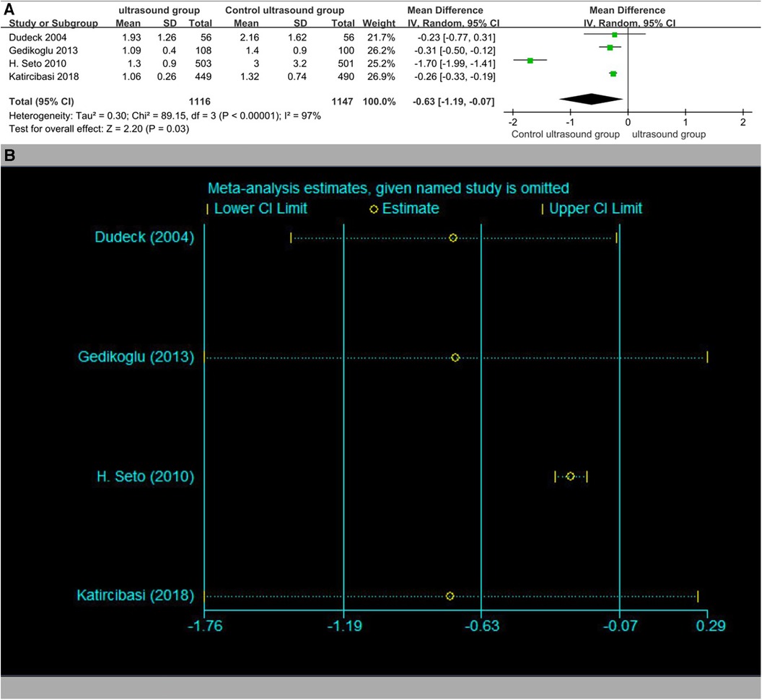The height and width of the screenshot is (700, 762).
Task: Click the H. Seto 2010 green square marker
Action: [x=530, y=61]
